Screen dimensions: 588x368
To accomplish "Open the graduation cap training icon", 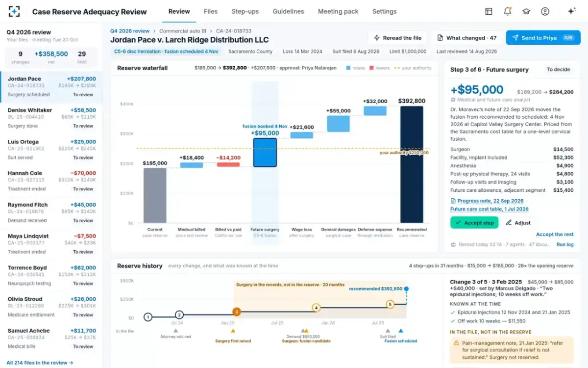I will tap(526, 11).
